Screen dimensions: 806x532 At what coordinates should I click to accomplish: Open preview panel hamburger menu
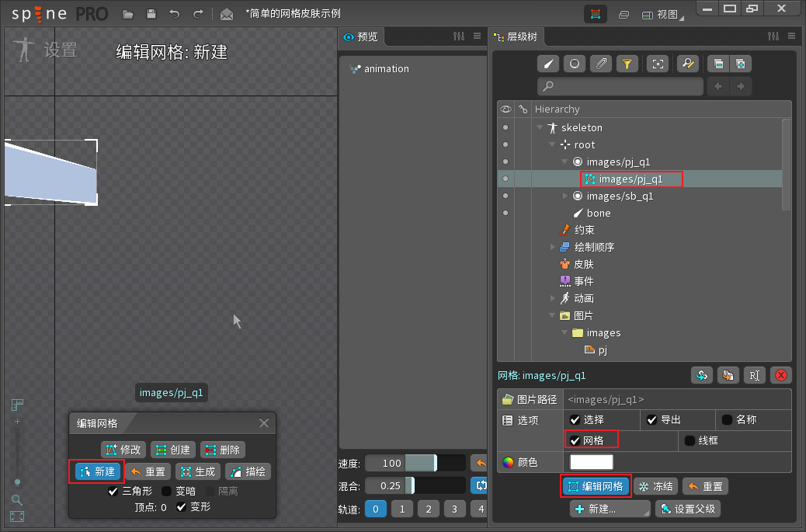point(477,36)
